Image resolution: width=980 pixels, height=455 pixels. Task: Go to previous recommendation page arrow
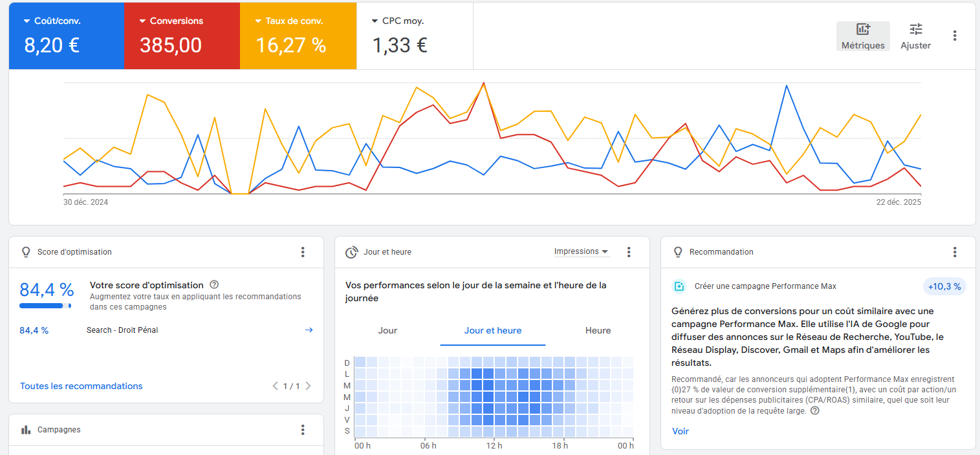coord(276,386)
